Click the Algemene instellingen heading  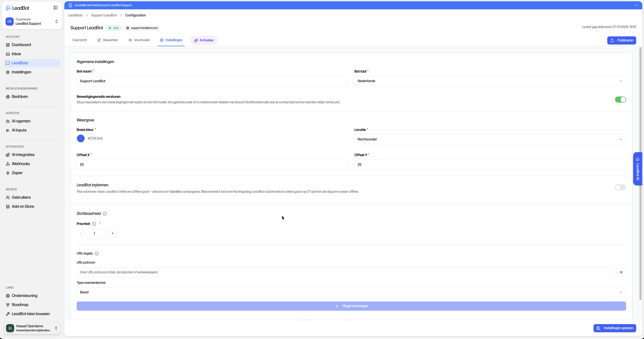coord(95,62)
